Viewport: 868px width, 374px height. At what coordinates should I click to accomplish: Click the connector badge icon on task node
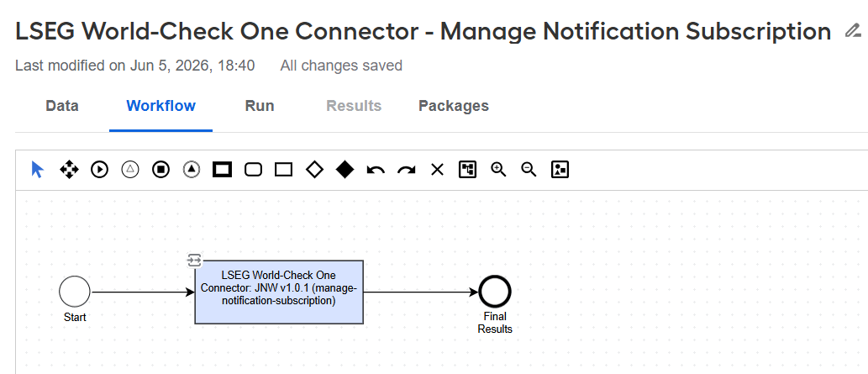[x=194, y=260]
